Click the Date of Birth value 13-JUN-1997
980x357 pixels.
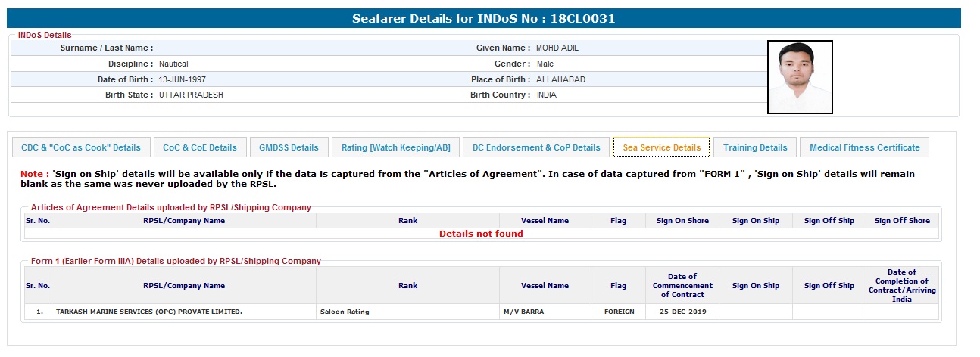pyautogui.click(x=183, y=79)
